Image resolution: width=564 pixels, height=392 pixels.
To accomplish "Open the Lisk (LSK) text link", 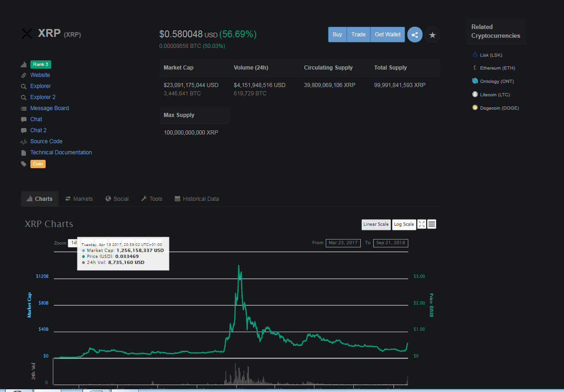I will (491, 55).
